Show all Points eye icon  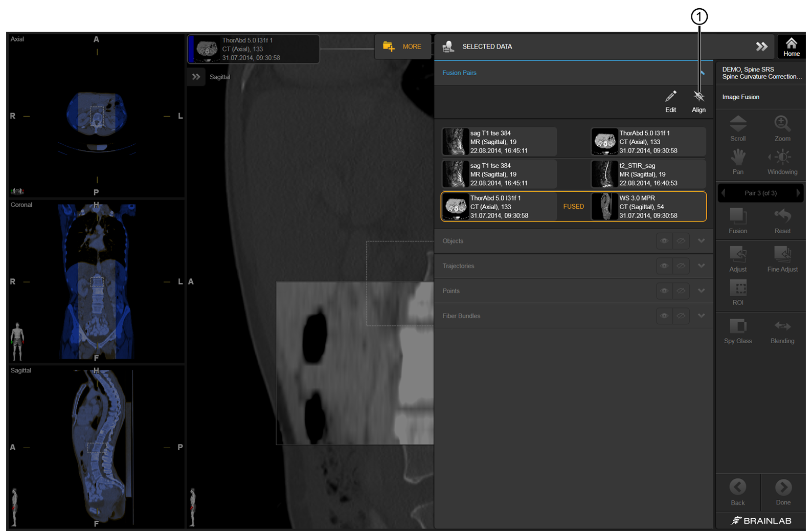pyautogui.click(x=664, y=291)
